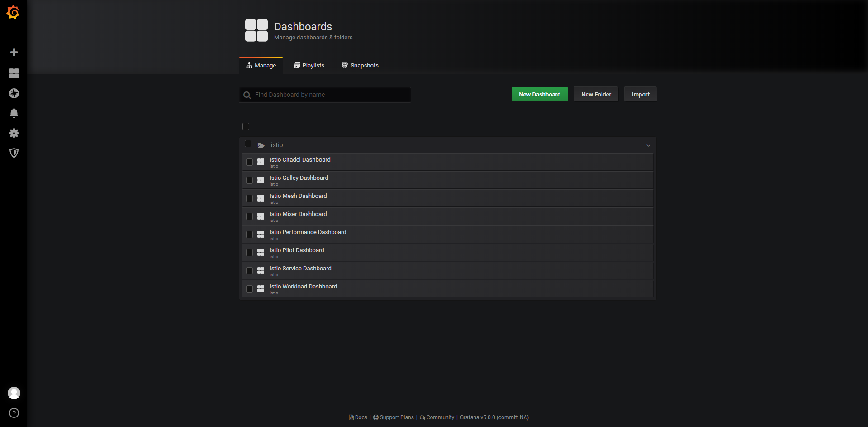Check the Istio Galley Dashboard checkbox
868x427 pixels.
[249, 180]
